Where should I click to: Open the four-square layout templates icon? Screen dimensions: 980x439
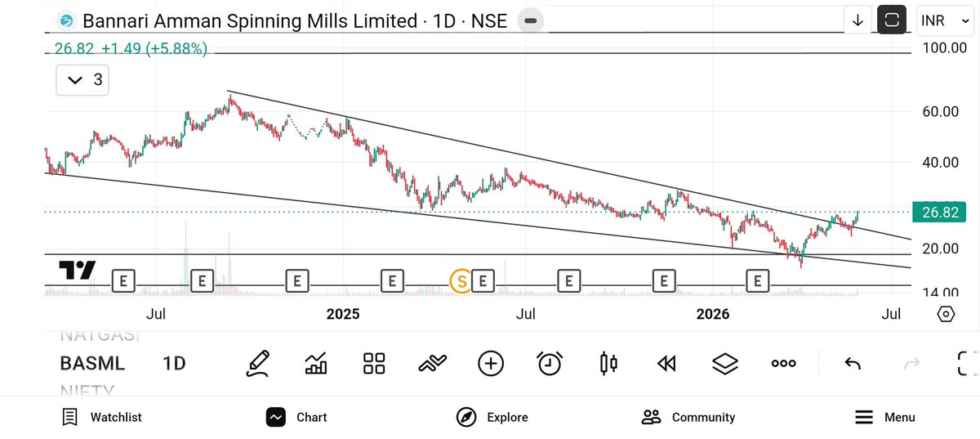click(374, 363)
